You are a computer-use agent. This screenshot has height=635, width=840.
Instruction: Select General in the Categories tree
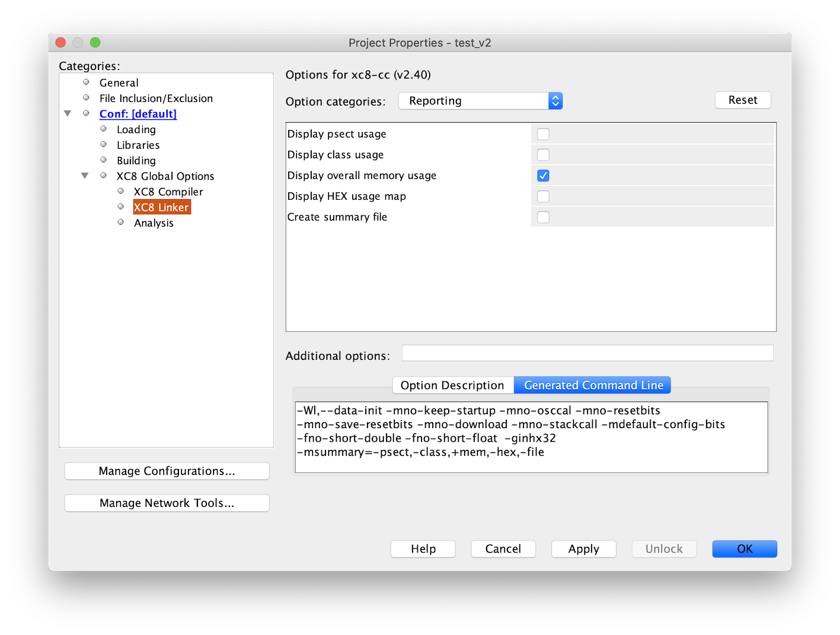pyautogui.click(x=119, y=83)
